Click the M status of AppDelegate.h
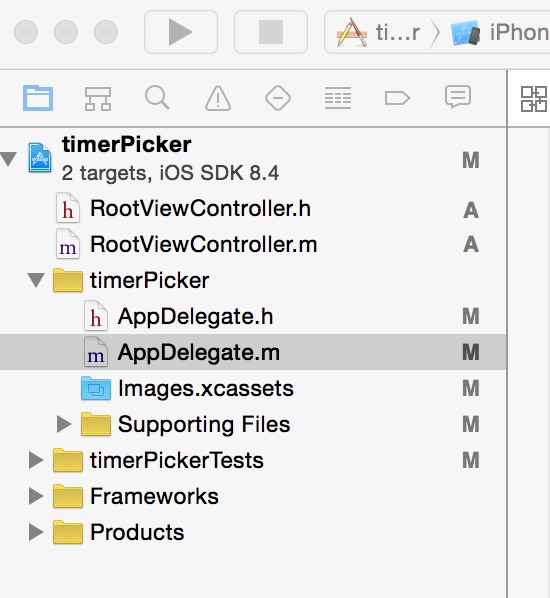The image size is (550, 598). coord(471,317)
